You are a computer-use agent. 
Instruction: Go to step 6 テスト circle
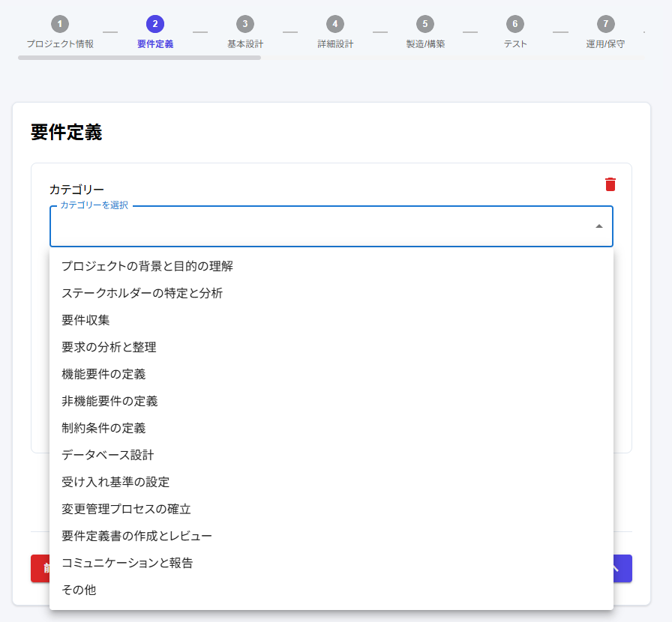[x=514, y=23]
